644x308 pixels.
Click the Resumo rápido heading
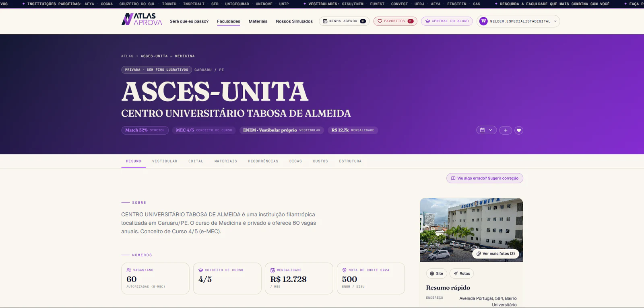(x=448, y=287)
